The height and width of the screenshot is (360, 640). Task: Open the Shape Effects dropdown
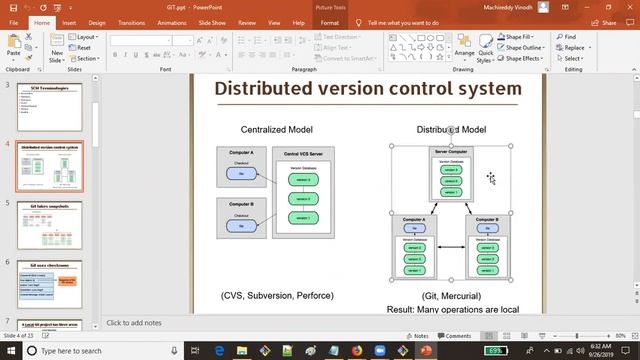520,58
